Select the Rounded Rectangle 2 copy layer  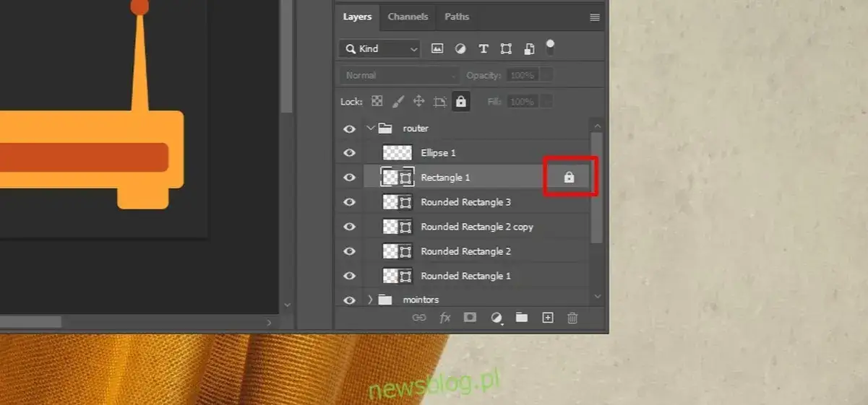477,227
